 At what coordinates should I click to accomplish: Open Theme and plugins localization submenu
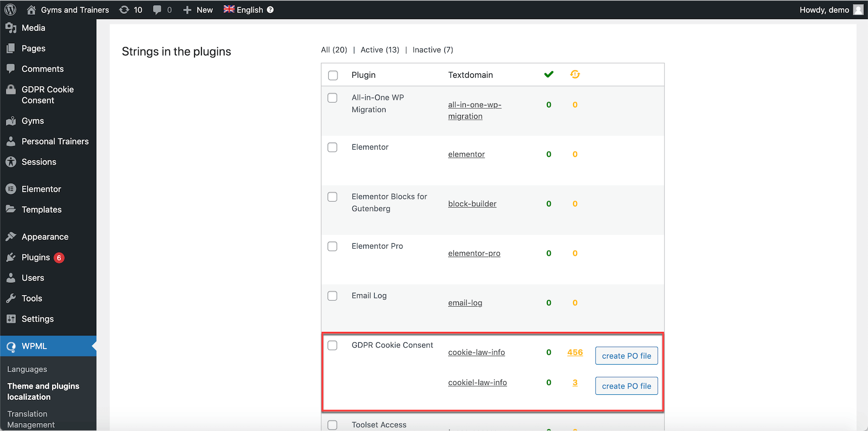point(43,391)
